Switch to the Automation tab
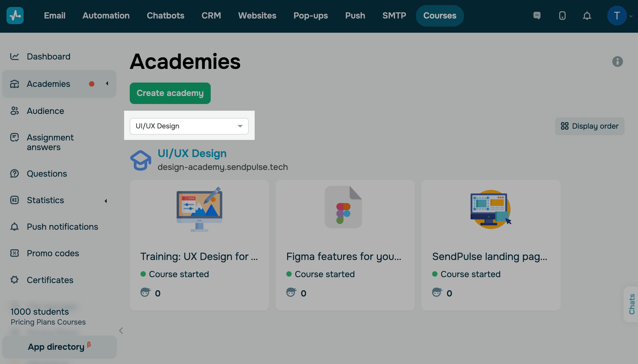Screen dimensions: 638x364 click(x=106, y=16)
